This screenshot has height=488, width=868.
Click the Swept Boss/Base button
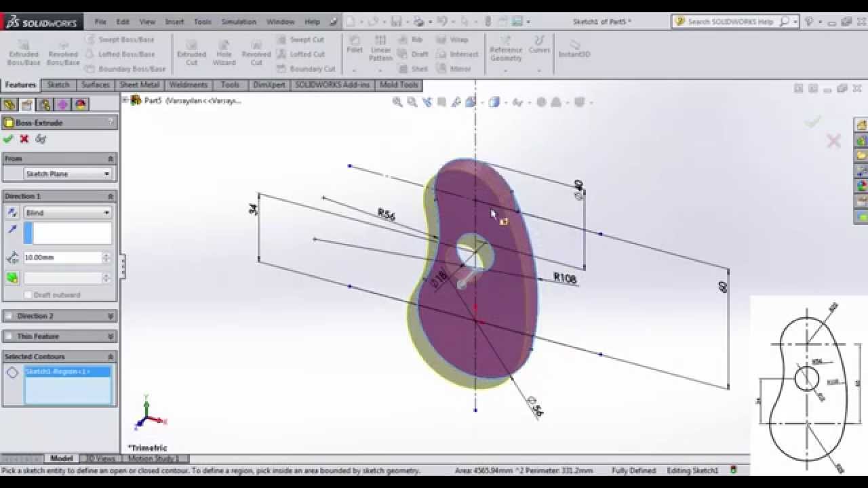(120, 39)
